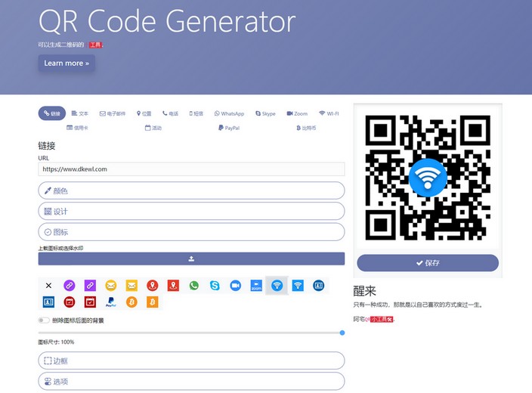
Task: Pick the square purple link icon
Action: [x=90, y=286]
